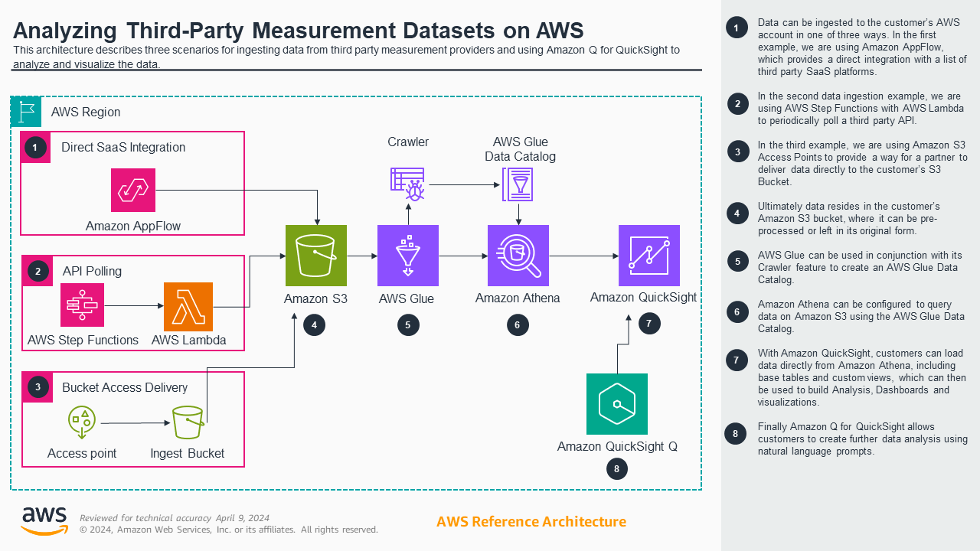The image size is (980, 551).
Task: Click step badge 1 beside Direct SaaS Integration
Action: pos(36,148)
